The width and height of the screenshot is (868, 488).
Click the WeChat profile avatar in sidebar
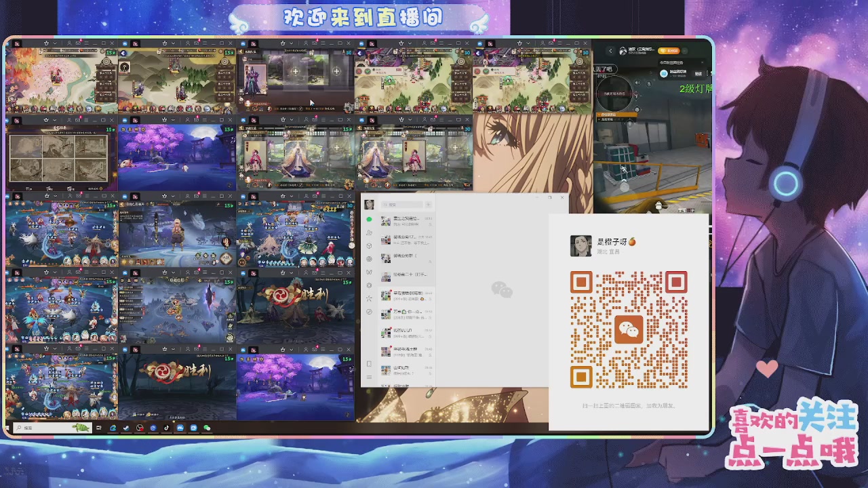pos(369,204)
